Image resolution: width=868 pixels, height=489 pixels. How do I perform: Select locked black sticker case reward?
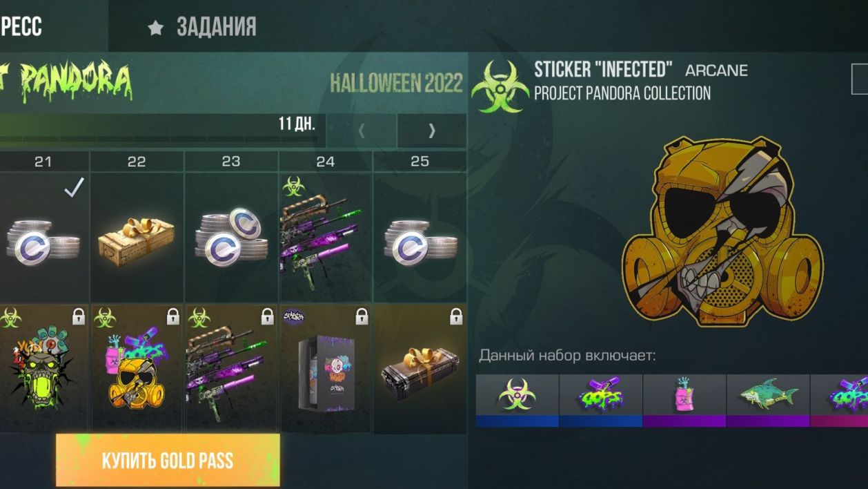coord(325,369)
